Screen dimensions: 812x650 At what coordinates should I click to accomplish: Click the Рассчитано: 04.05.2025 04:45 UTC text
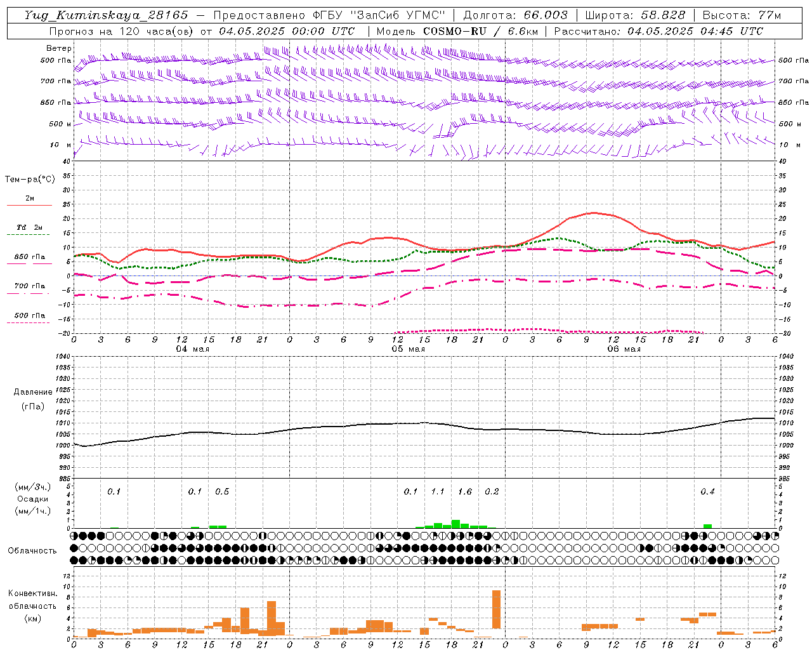click(x=659, y=31)
